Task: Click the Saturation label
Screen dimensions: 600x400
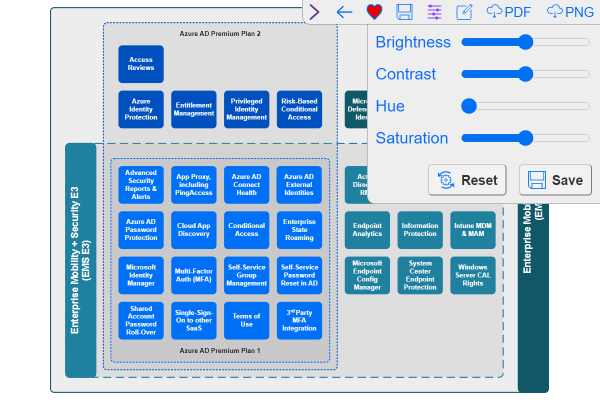Action: 412,138
